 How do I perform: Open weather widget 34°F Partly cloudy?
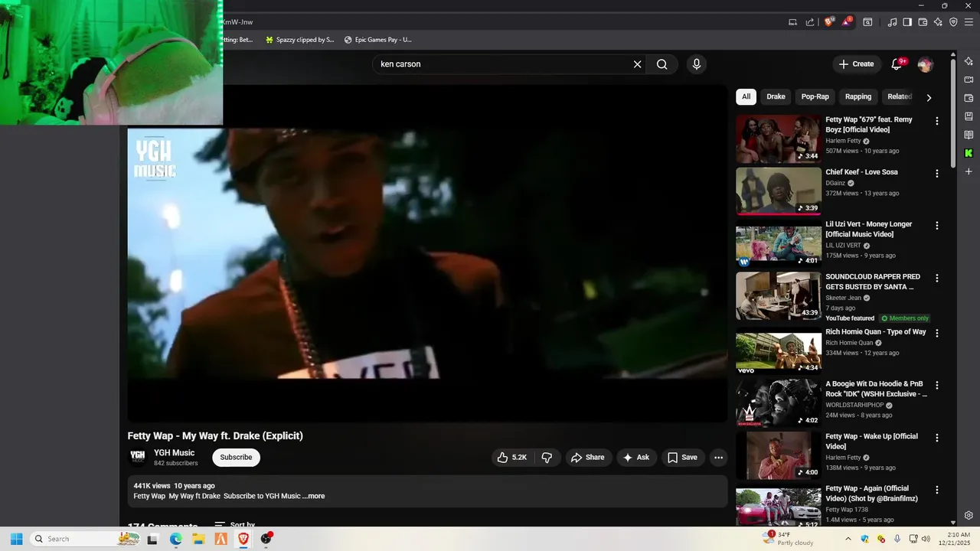pyautogui.click(x=789, y=539)
